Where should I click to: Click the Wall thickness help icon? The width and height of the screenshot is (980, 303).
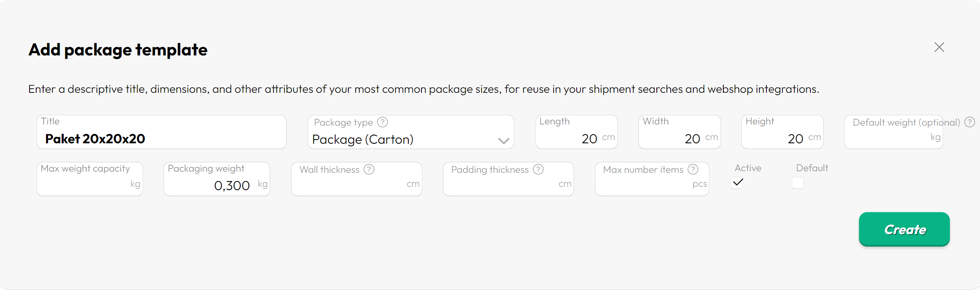(x=369, y=169)
